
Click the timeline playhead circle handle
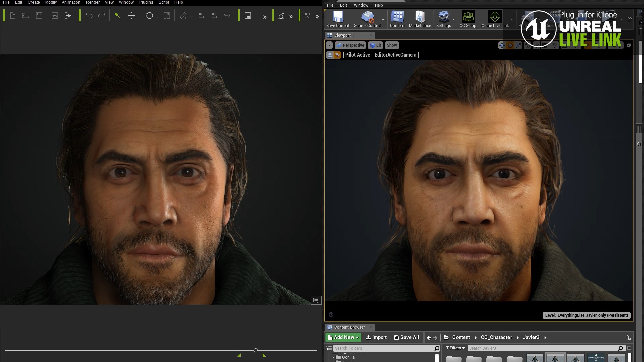coord(256,350)
